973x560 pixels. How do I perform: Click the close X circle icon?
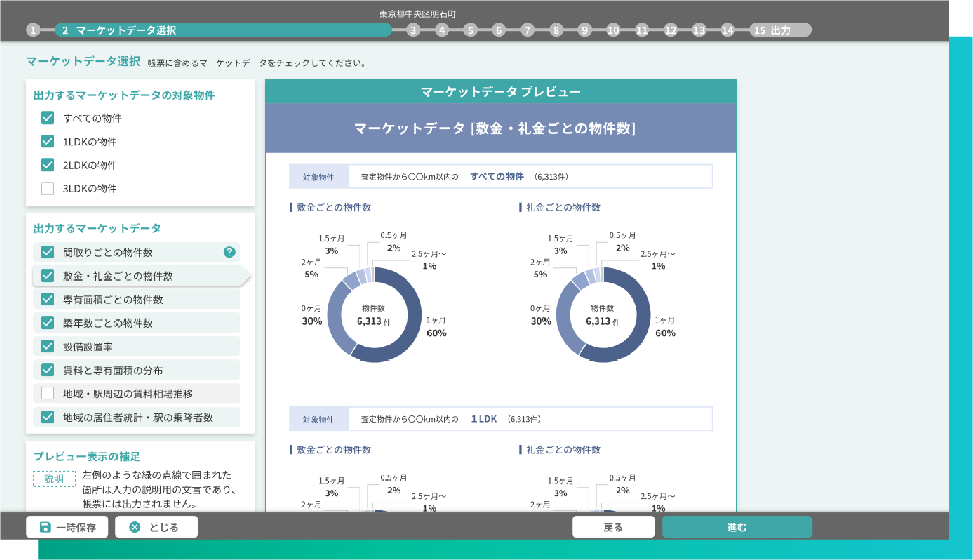pyautogui.click(x=135, y=527)
